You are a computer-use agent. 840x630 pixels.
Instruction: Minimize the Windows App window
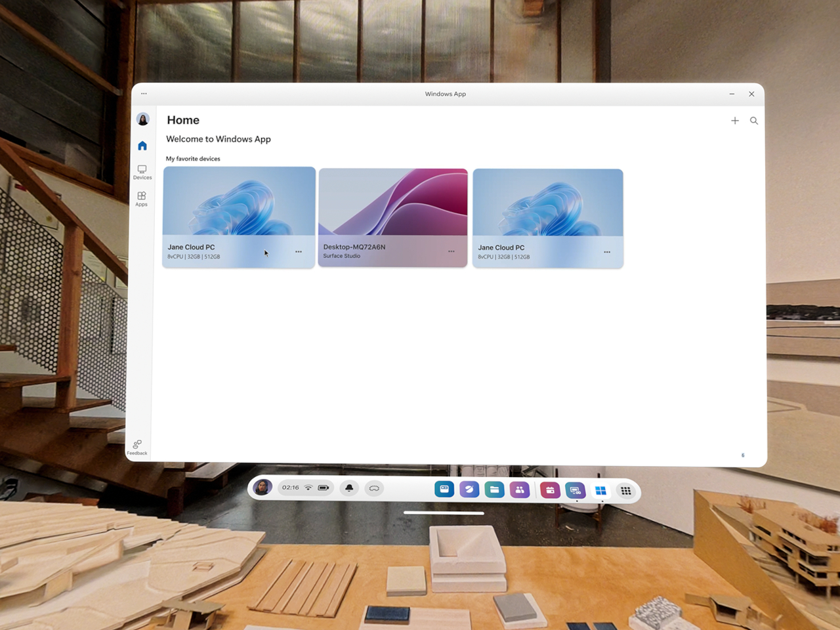click(x=732, y=94)
